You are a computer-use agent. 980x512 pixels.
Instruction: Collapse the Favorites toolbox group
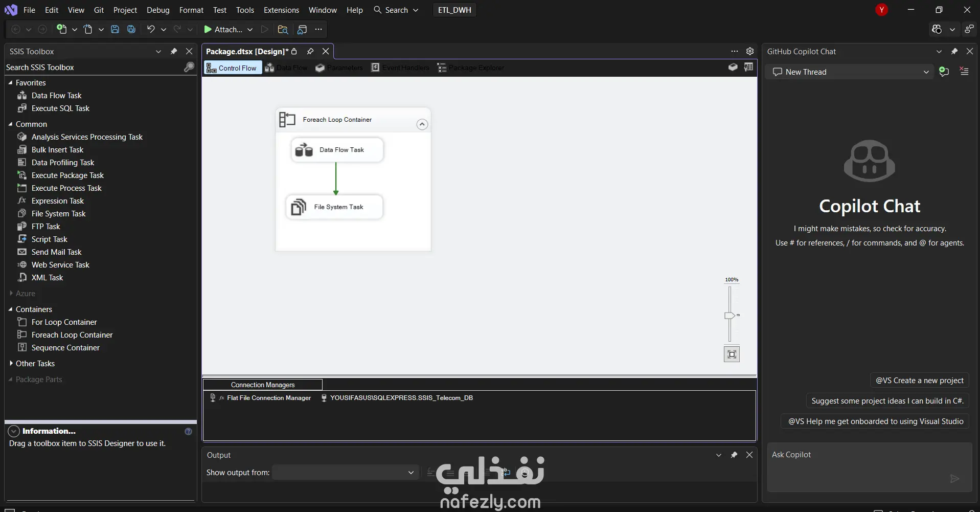[10, 82]
